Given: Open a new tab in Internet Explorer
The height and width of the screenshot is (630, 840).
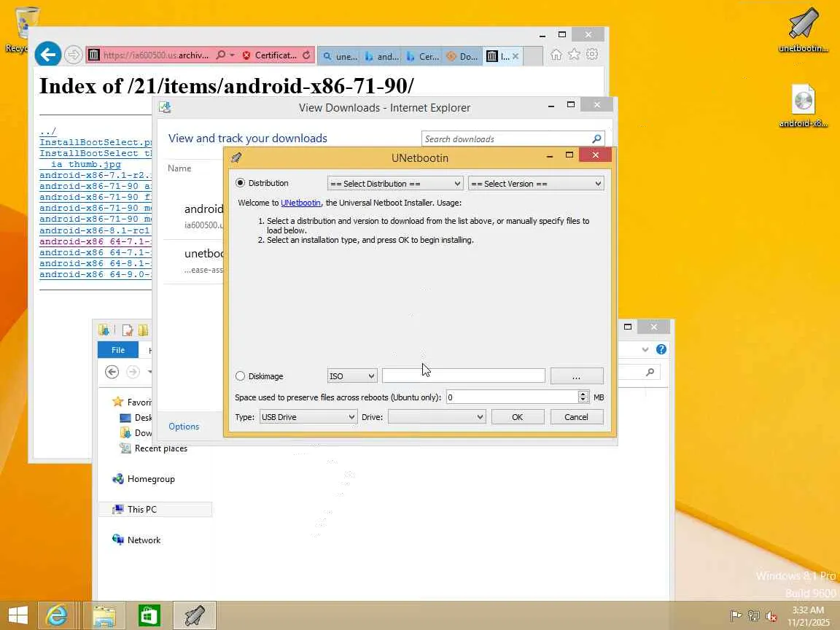Looking at the screenshot, I should point(532,56).
